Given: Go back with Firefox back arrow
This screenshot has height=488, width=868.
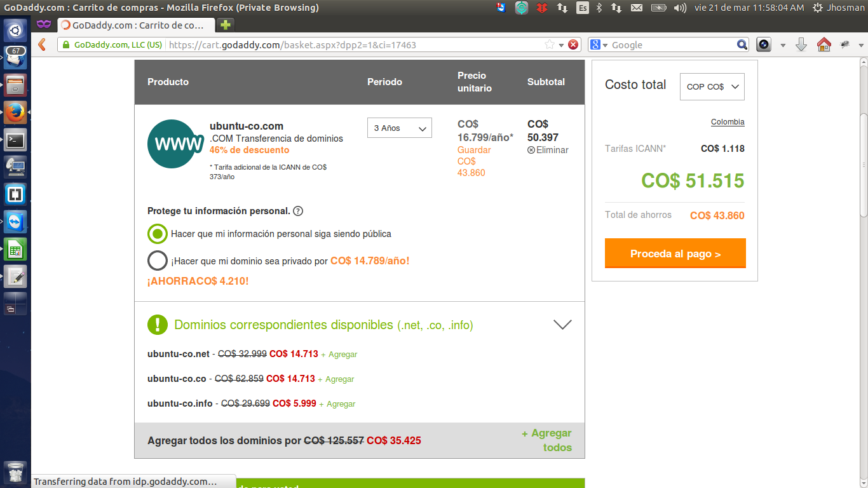Looking at the screenshot, I should 43,44.
